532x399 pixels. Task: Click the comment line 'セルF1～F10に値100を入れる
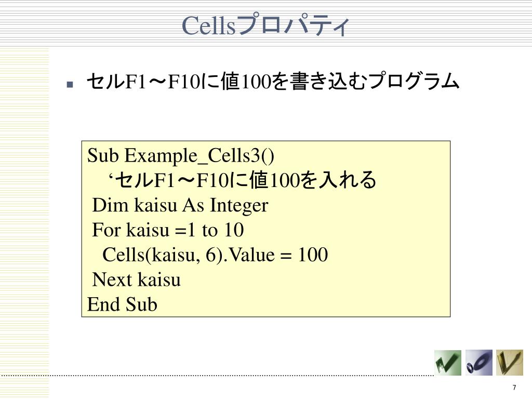(243, 180)
